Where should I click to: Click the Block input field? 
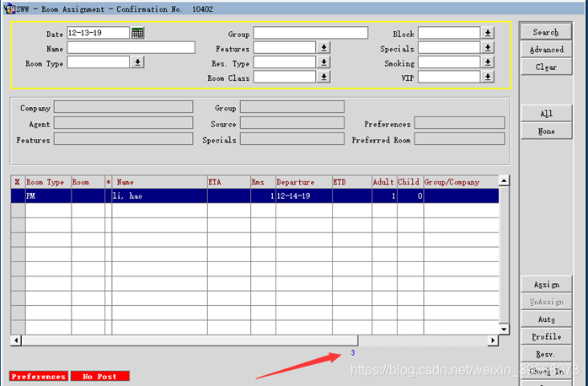tap(449, 33)
